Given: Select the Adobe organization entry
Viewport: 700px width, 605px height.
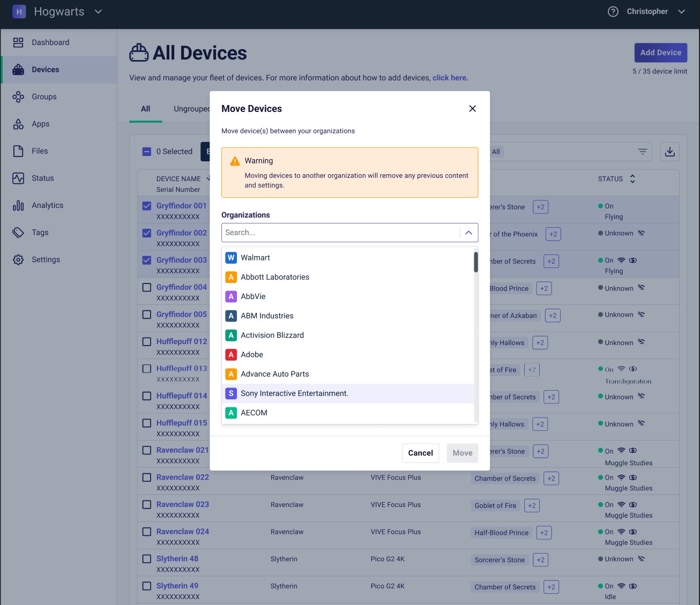Looking at the screenshot, I should [x=348, y=355].
